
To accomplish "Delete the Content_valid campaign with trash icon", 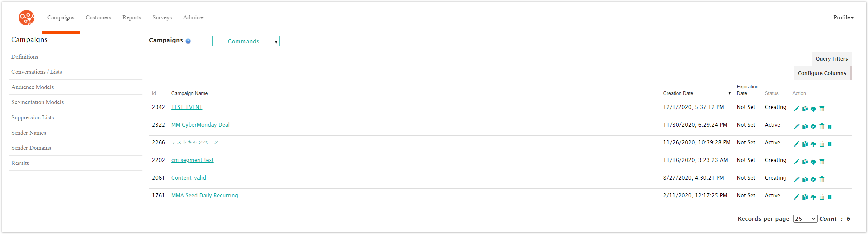I will point(822,179).
